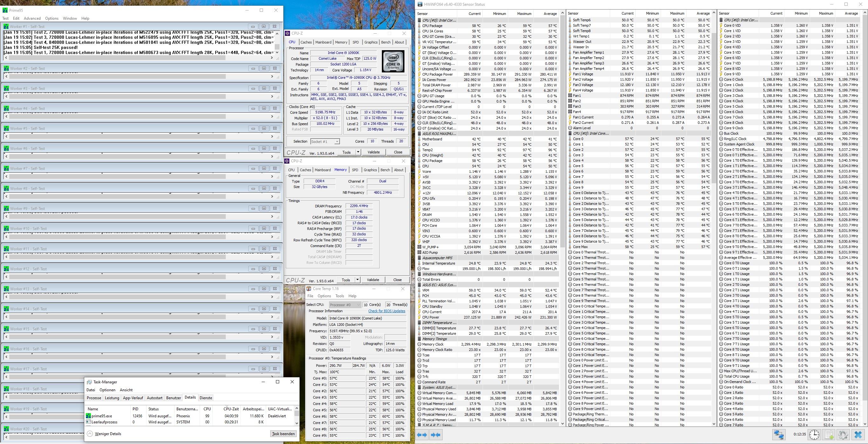Click Check for BIOS Updates link
The width and height of the screenshot is (868, 444).
(x=387, y=311)
